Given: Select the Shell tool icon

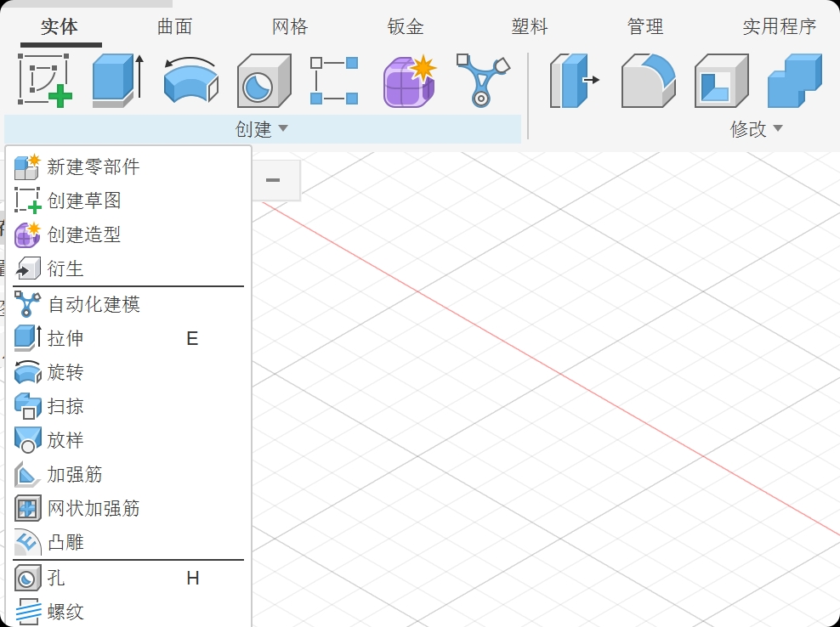Looking at the screenshot, I should 721,80.
